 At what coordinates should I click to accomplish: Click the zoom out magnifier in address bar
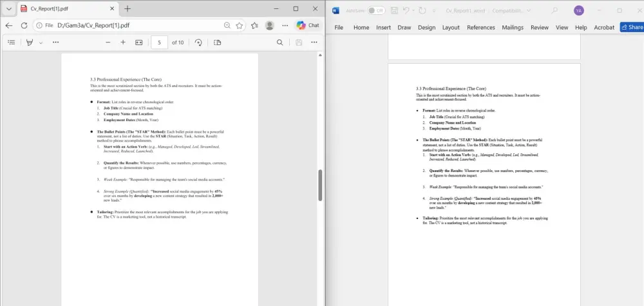pyautogui.click(x=227, y=26)
